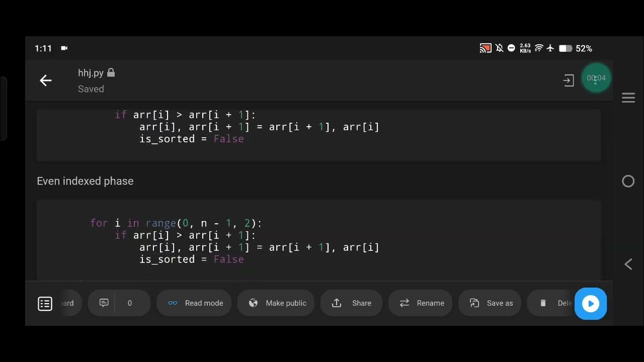Viewport: 644px width, 362px height.
Task: Tap the 1:11 clock in status bar
Action: point(43,48)
